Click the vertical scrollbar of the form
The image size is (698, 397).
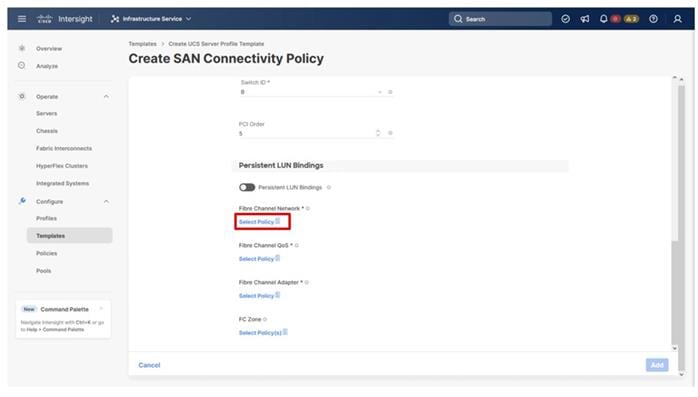675,214
